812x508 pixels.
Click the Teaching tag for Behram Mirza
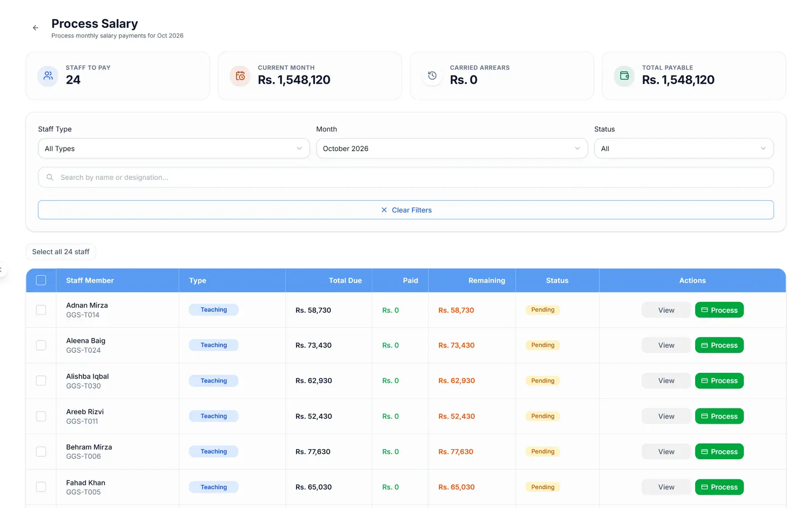pos(214,452)
